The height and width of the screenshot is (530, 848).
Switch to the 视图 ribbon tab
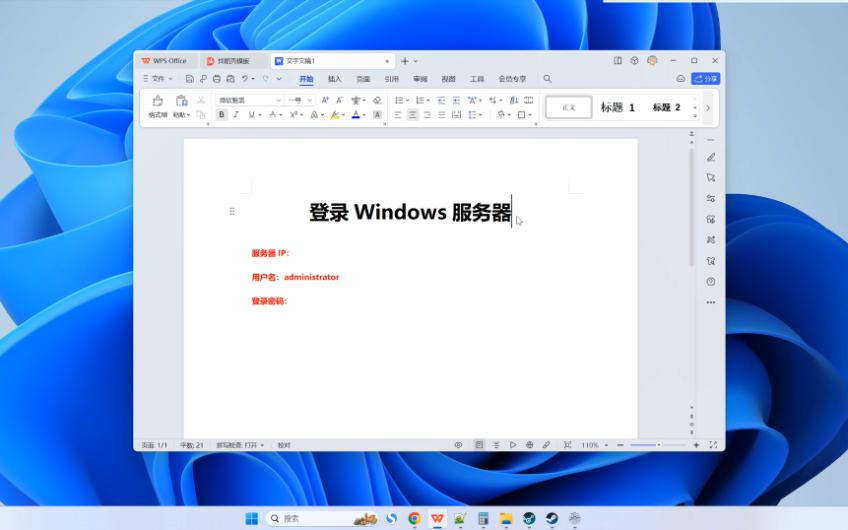click(x=448, y=79)
